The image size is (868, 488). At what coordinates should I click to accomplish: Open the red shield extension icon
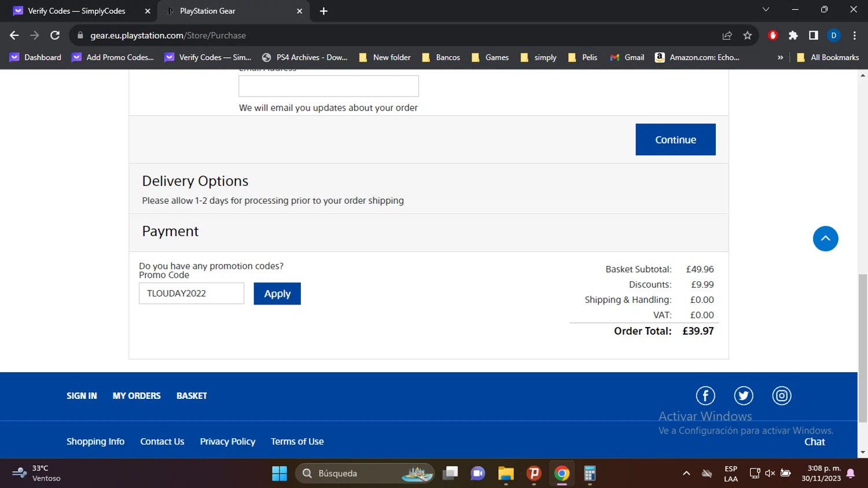(x=773, y=35)
